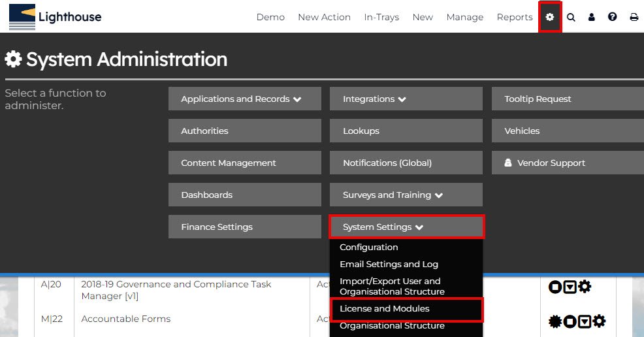
Task: Click the Lighthouse logo
Action: tap(56, 17)
